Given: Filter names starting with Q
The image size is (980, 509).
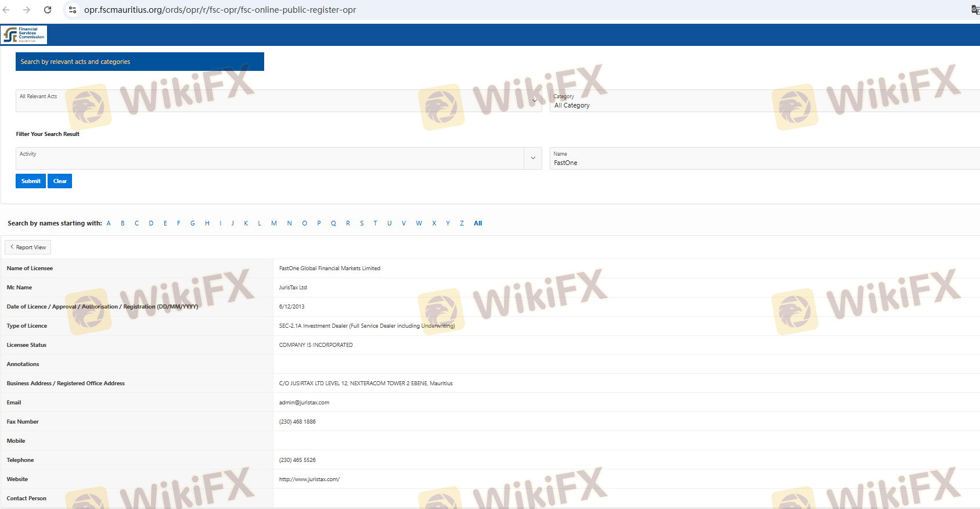Looking at the screenshot, I should click(334, 223).
